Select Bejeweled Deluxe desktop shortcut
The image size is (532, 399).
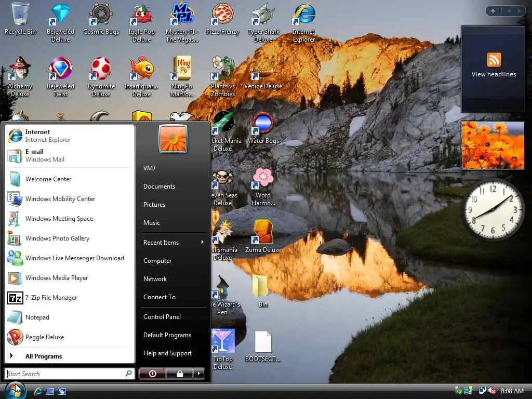click(x=60, y=22)
